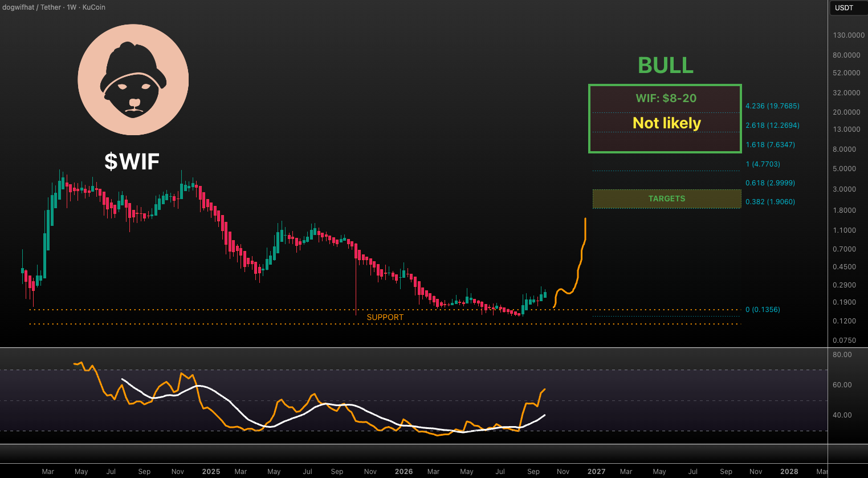Click the 0.7000 price axis label
868x478 pixels.
(844, 249)
